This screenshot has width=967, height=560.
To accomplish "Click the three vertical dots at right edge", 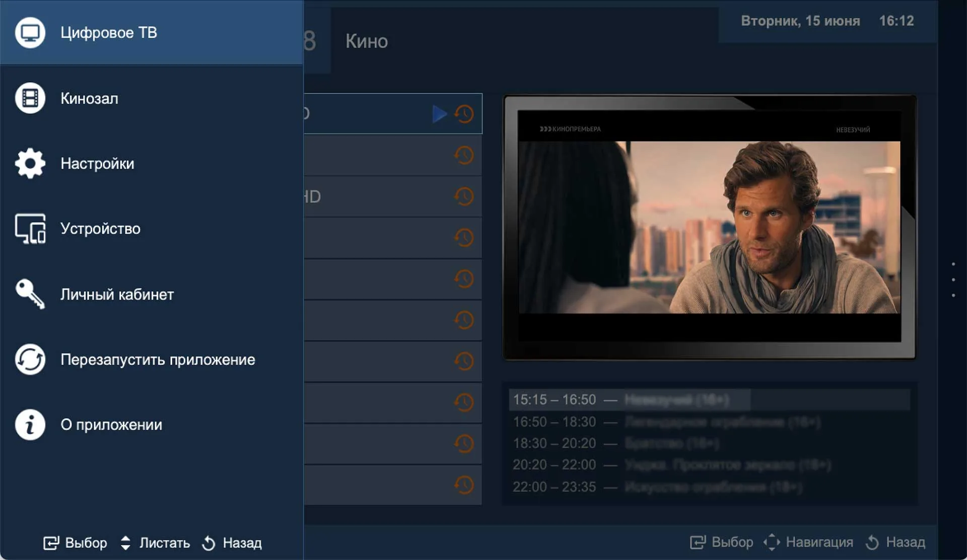I will click(953, 279).
